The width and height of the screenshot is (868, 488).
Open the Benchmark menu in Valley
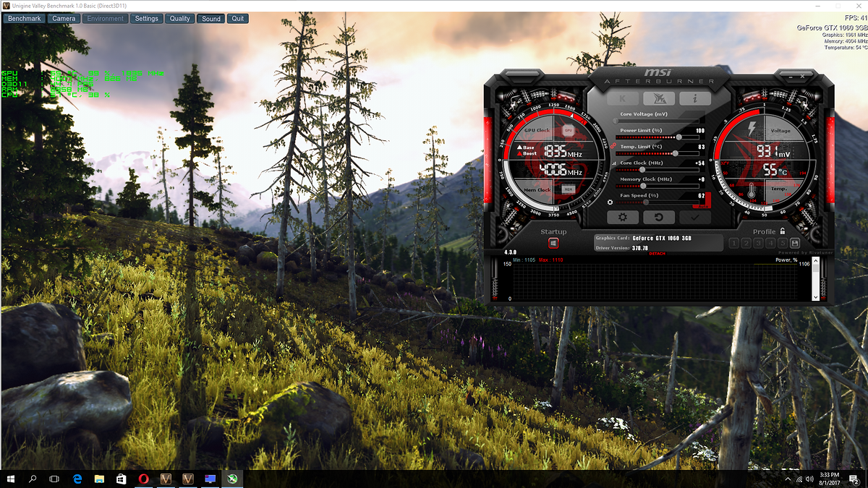[25, 19]
